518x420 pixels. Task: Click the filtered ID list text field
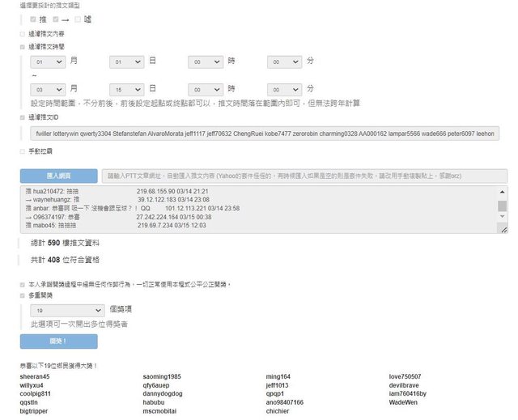[264, 134]
